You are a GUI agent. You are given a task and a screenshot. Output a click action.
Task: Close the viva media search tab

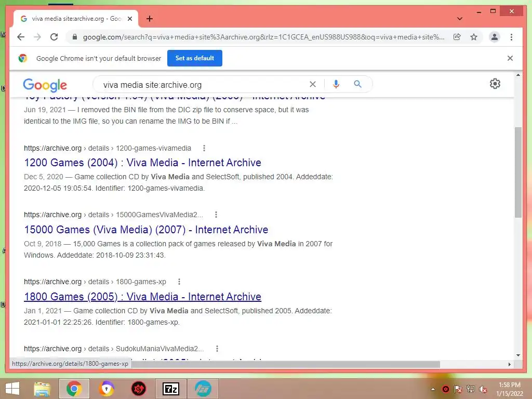[x=129, y=19]
